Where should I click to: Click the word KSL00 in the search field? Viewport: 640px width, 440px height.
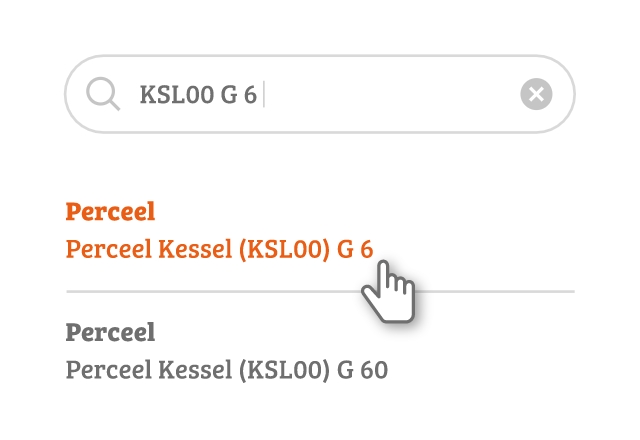(x=177, y=94)
